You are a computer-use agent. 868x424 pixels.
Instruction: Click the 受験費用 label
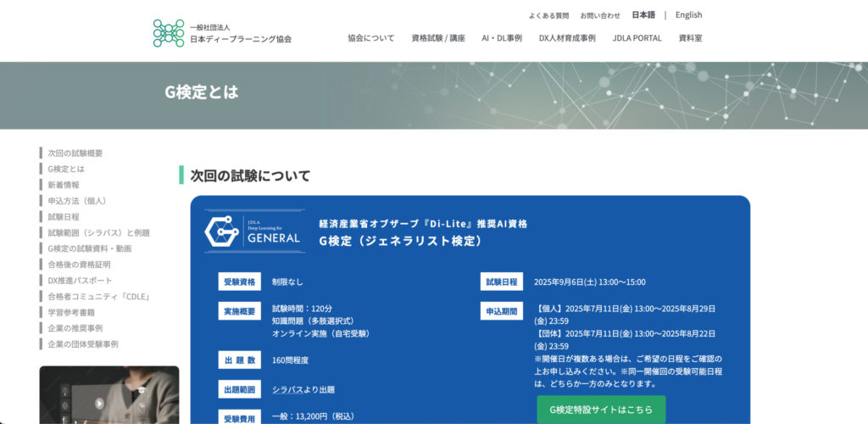[240, 417]
